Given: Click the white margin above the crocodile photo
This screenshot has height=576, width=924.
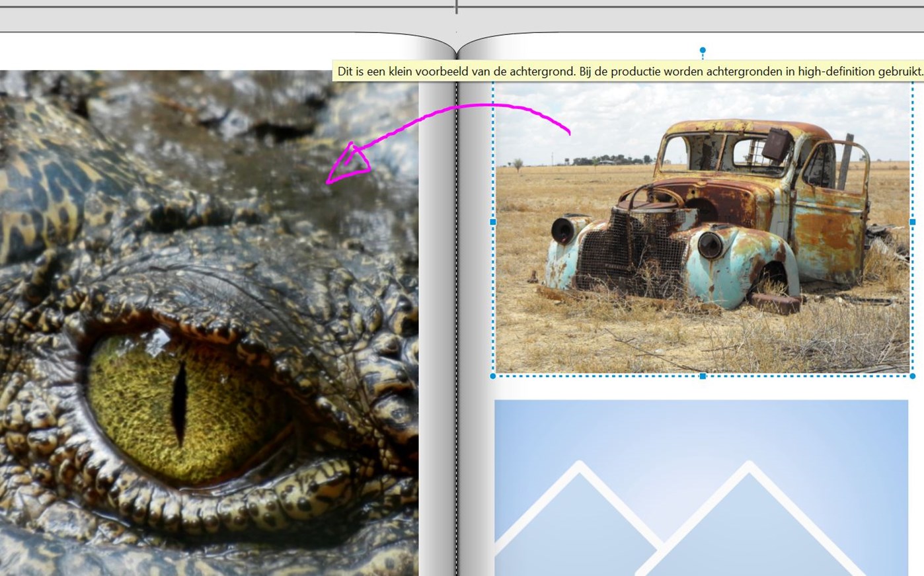Looking at the screenshot, I should 198,53.
